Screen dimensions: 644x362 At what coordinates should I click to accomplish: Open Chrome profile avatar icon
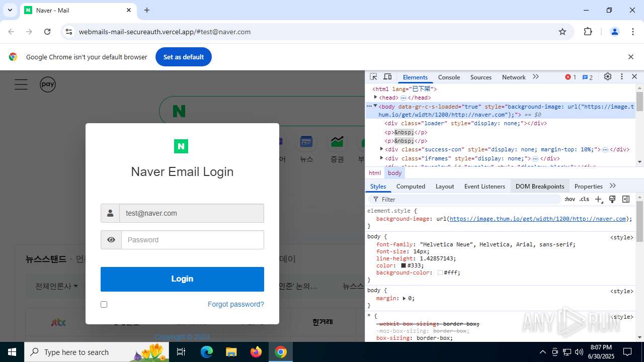(x=614, y=32)
